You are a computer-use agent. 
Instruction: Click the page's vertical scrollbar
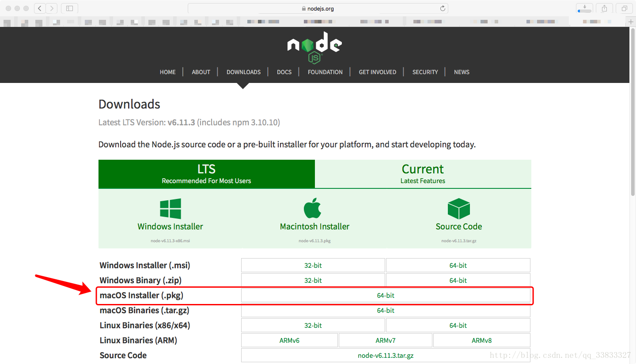click(x=633, y=113)
